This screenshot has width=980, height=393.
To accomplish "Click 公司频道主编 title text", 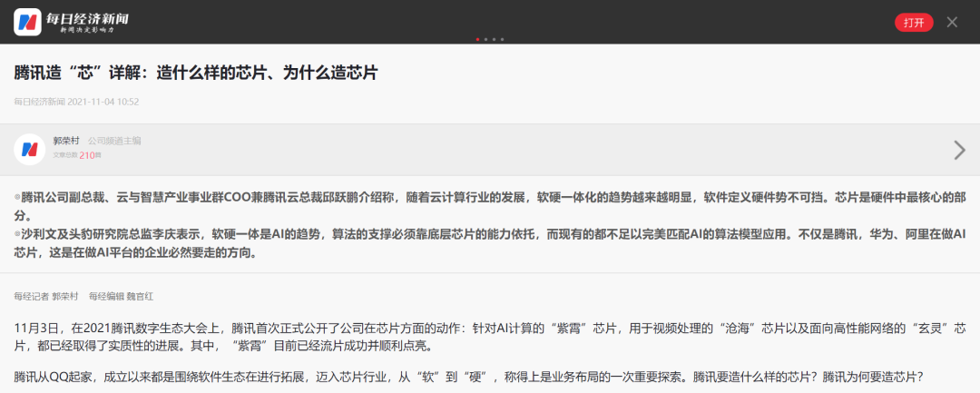I will (114, 141).
